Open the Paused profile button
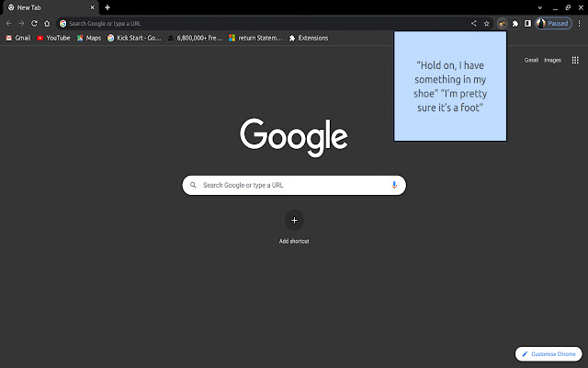This screenshot has width=588, height=368. coord(553,23)
